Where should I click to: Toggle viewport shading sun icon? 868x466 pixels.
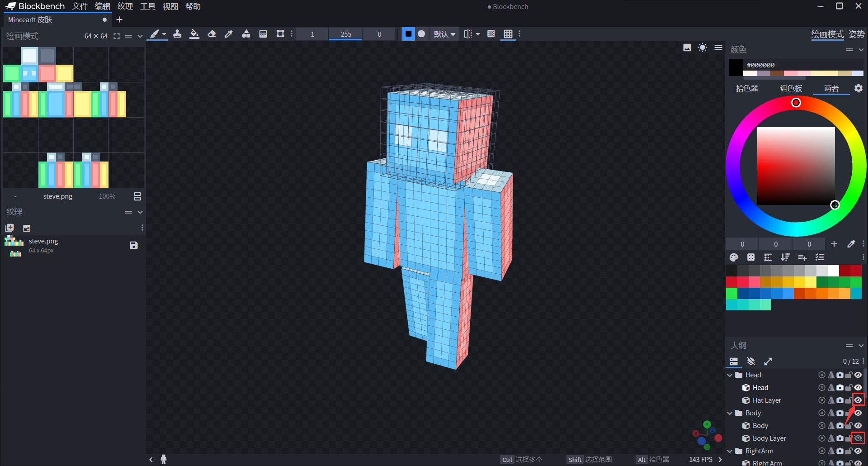point(703,48)
